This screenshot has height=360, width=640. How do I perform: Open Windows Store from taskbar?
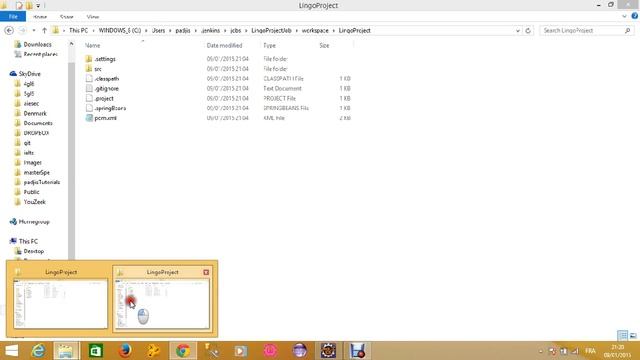tap(96, 351)
